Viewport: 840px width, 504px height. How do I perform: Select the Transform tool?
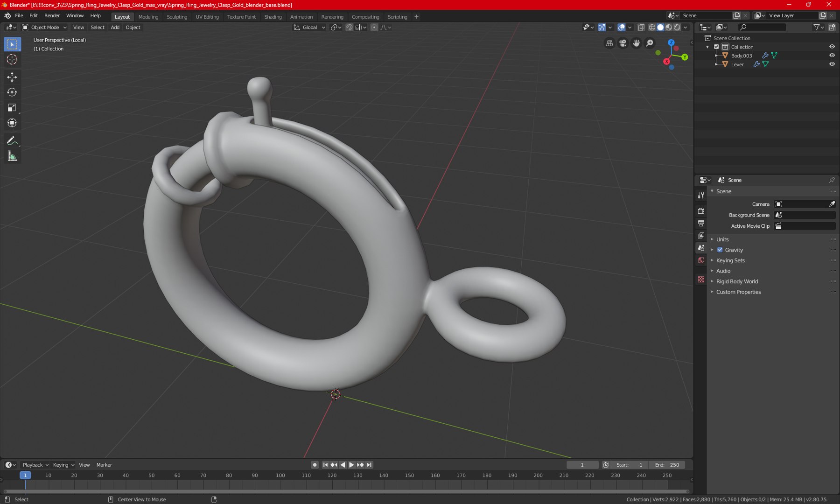12,123
